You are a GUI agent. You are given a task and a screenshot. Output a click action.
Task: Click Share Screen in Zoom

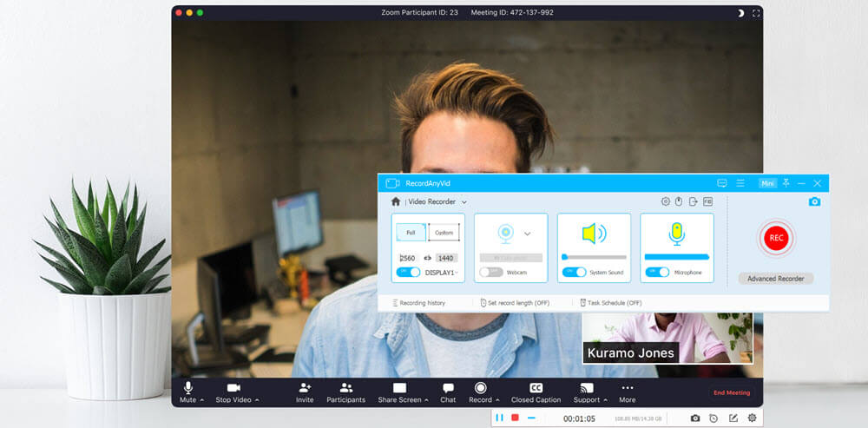tap(399, 392)
